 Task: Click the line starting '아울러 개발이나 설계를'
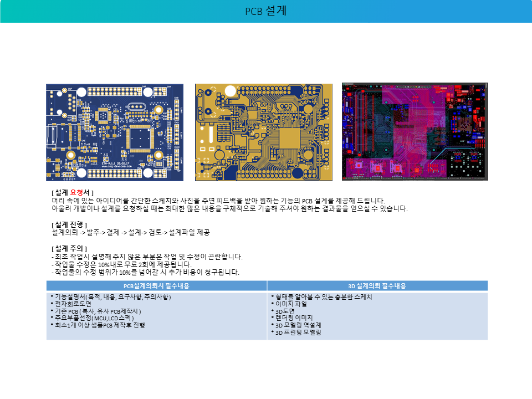(229, 208)
